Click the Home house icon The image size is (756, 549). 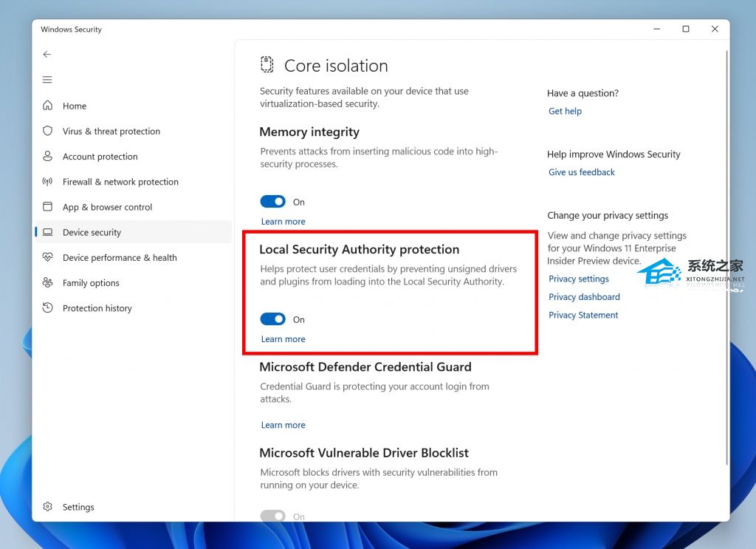pos(48,106)
